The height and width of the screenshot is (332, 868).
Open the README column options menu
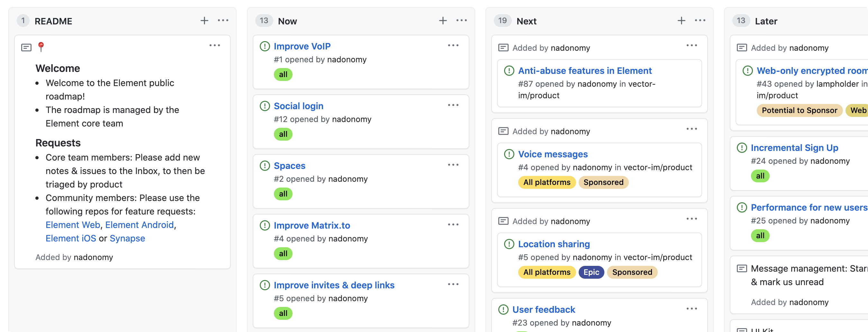tap(223, 21)
